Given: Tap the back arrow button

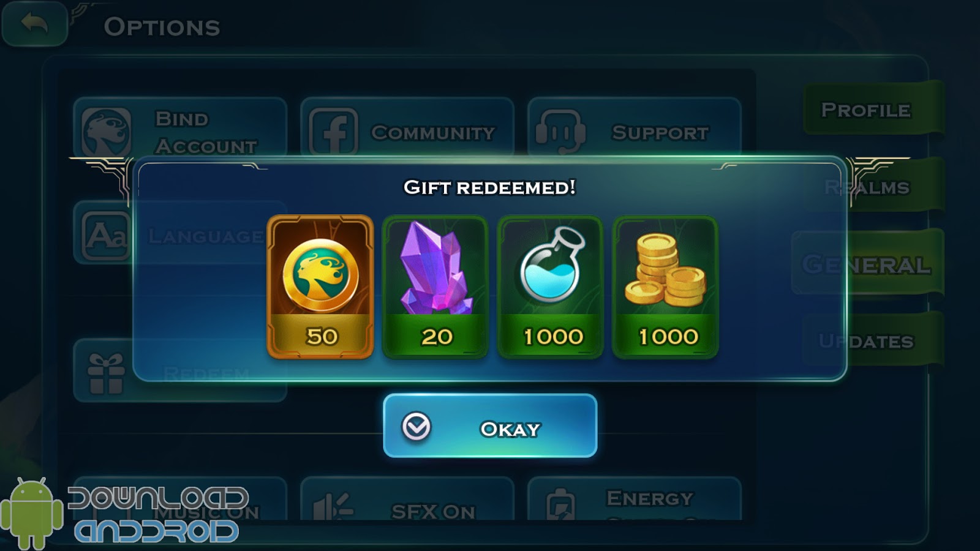Looking at the screenshot, I should point(35,24).
